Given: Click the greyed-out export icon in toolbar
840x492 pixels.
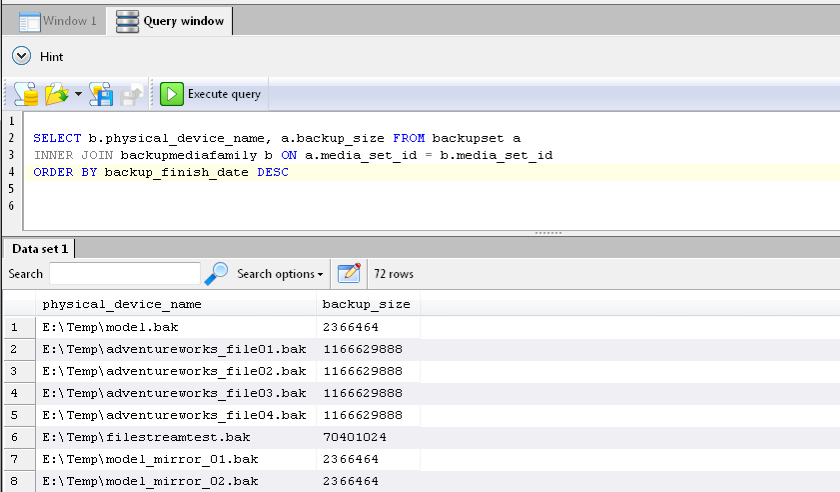Looking at the screenshot, I should click(131, 94).
